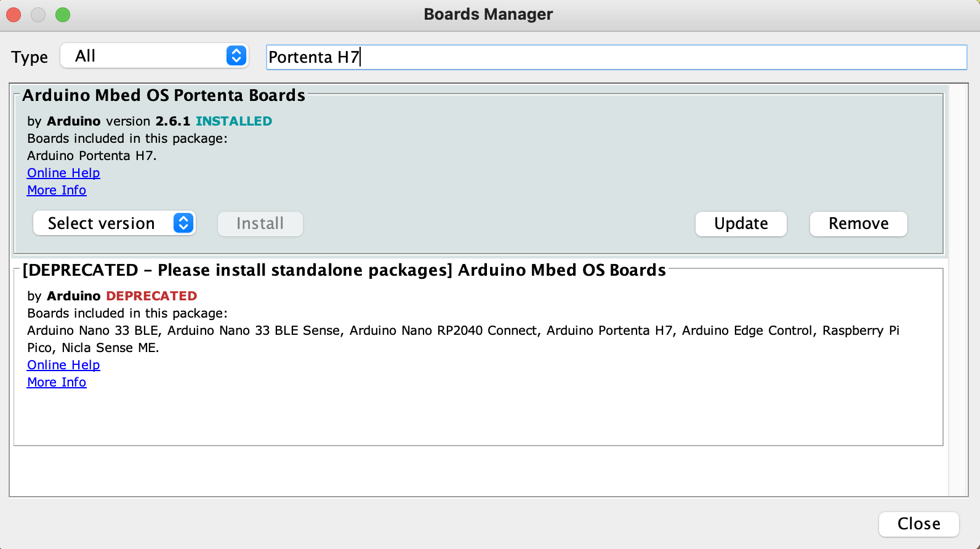Open More Info for Mbed OS Portenta Boards
This screenshot has height=549, width=980.
pyautogui.click(x=57, y=190)
